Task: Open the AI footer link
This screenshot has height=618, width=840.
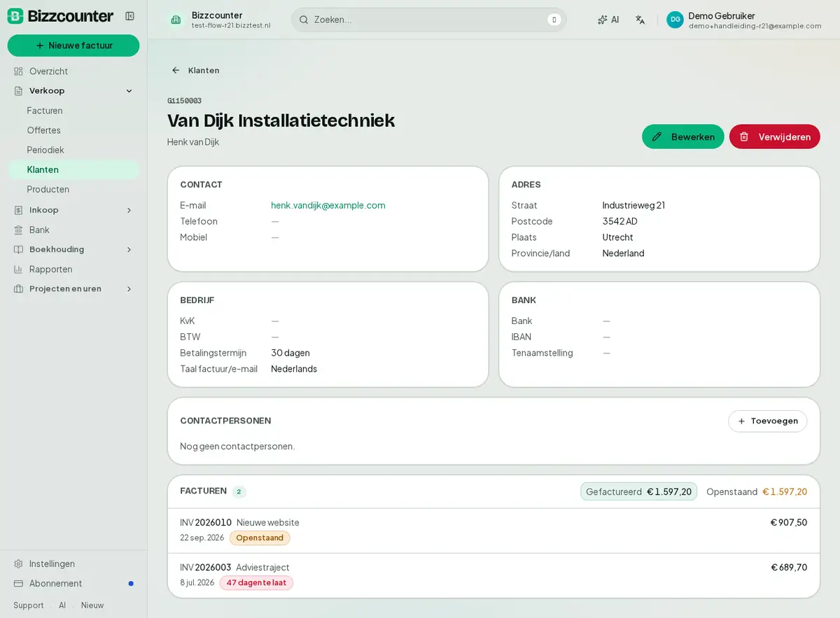Action: coord(62,605)
